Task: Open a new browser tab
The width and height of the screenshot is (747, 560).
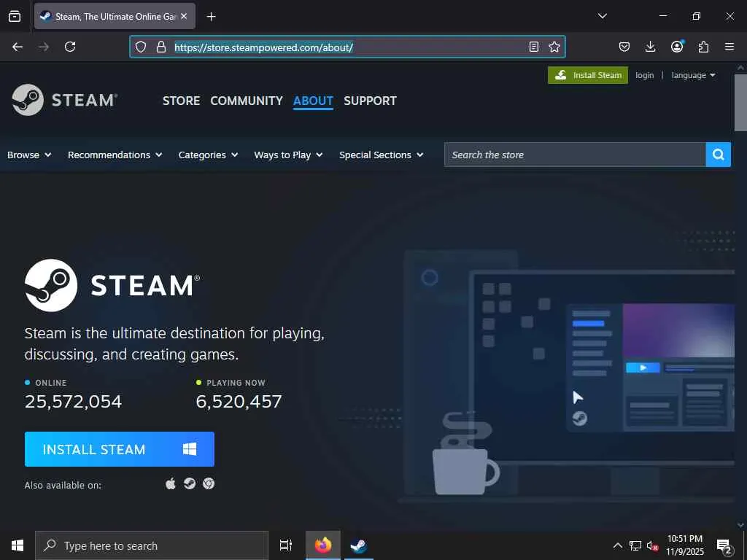Action: point(211,17)
